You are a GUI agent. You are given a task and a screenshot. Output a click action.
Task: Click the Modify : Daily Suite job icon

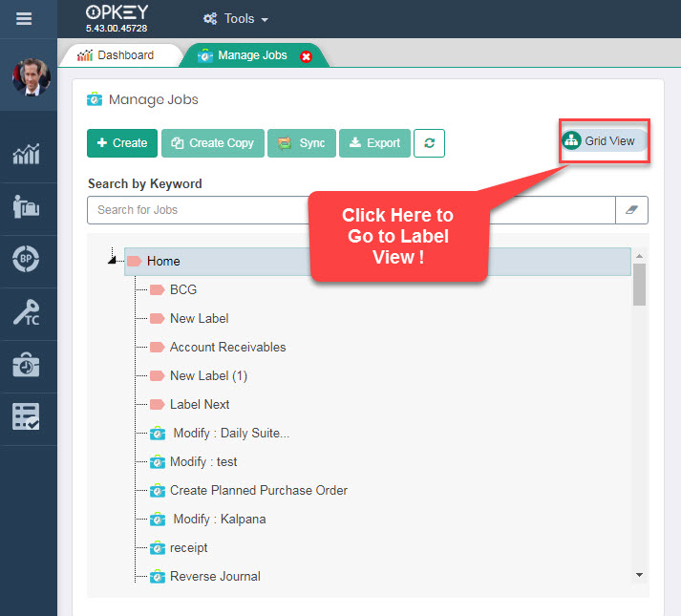click(158, 434)
